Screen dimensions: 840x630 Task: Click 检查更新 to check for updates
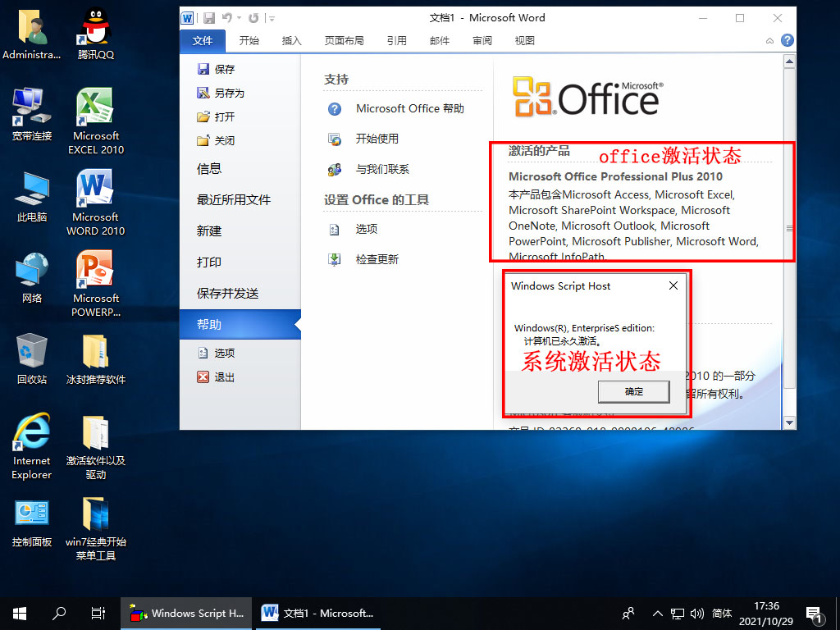(363, 260)
